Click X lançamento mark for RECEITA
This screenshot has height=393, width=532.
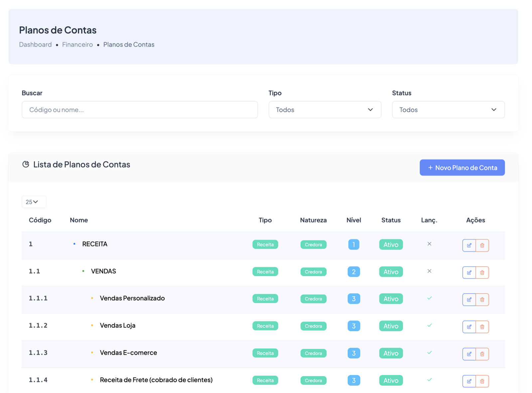(429, 244)
